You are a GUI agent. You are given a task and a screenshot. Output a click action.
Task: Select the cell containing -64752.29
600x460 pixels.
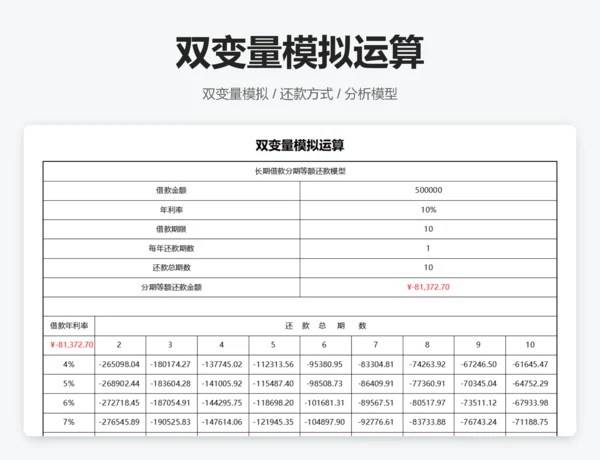click(529, 382)
